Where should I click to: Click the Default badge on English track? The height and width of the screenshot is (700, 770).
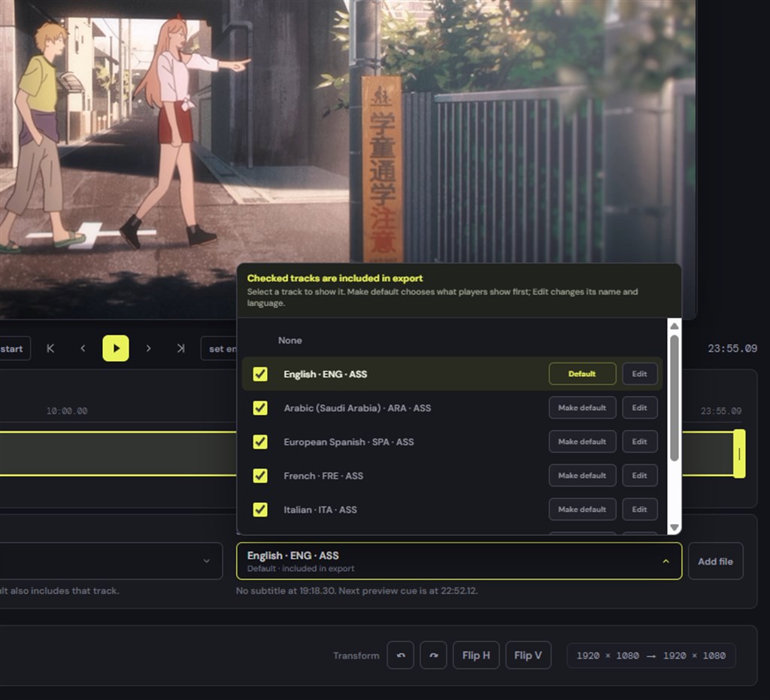(583, 374)
